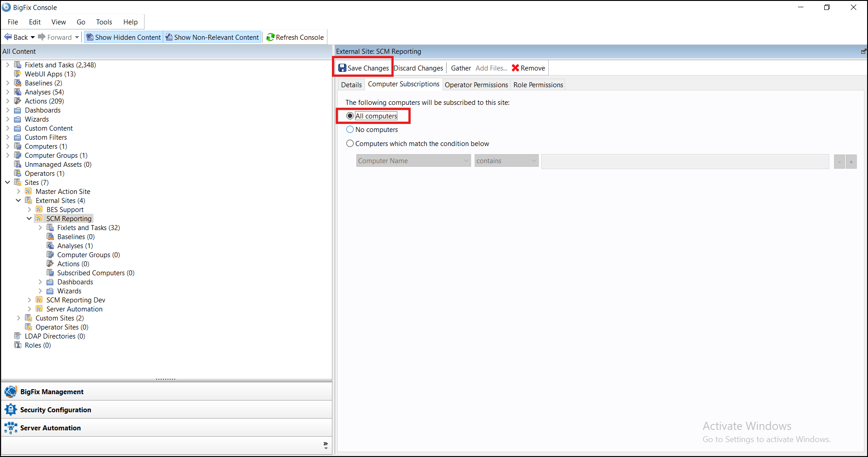Click the Baselines (2) tree icon
Image resolution: width=868 pixels, height=457 pixels.
(x=18, y=83)
